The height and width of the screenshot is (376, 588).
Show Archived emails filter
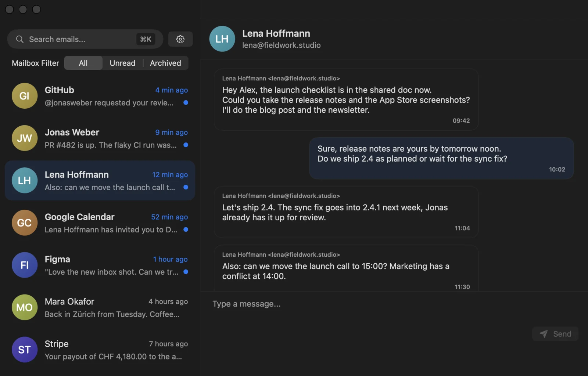tap(165, 63)
